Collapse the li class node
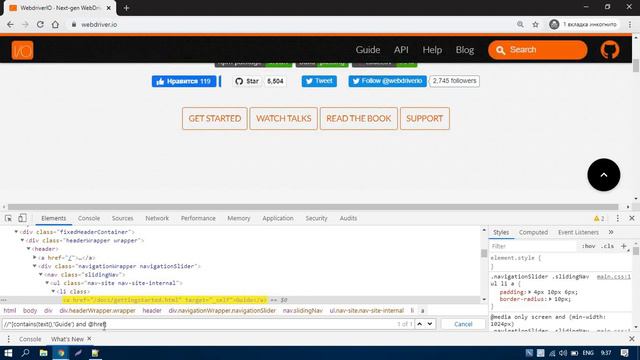640x360 pixels. (x=53, y=291)
